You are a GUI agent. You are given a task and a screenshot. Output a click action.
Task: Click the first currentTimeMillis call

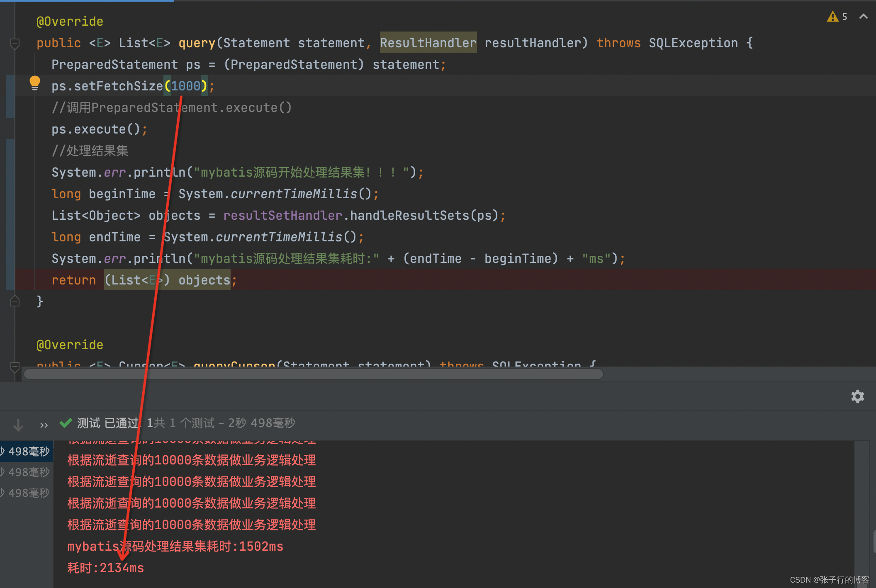click(x=294, y=194)
